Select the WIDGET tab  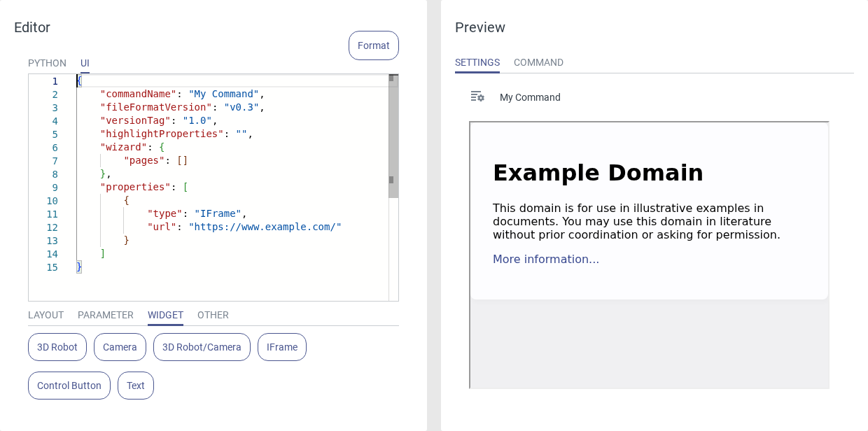coord(165,315)
